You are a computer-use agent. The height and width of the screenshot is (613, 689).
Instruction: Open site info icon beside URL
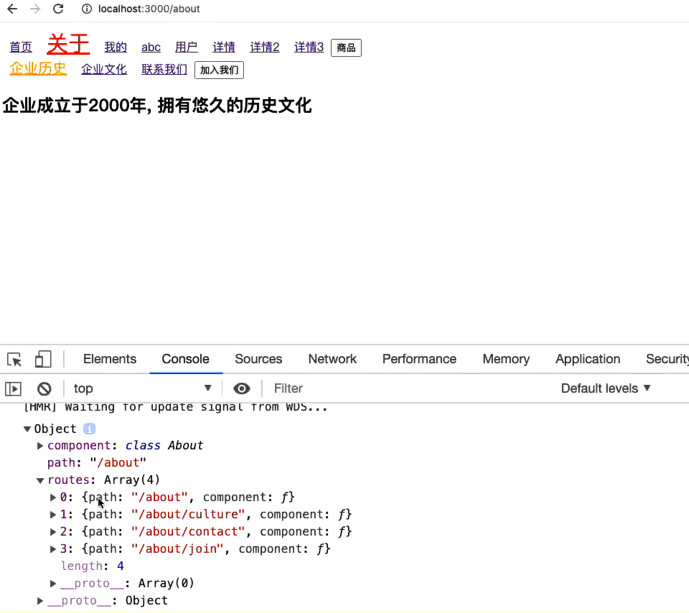[87, 9]
